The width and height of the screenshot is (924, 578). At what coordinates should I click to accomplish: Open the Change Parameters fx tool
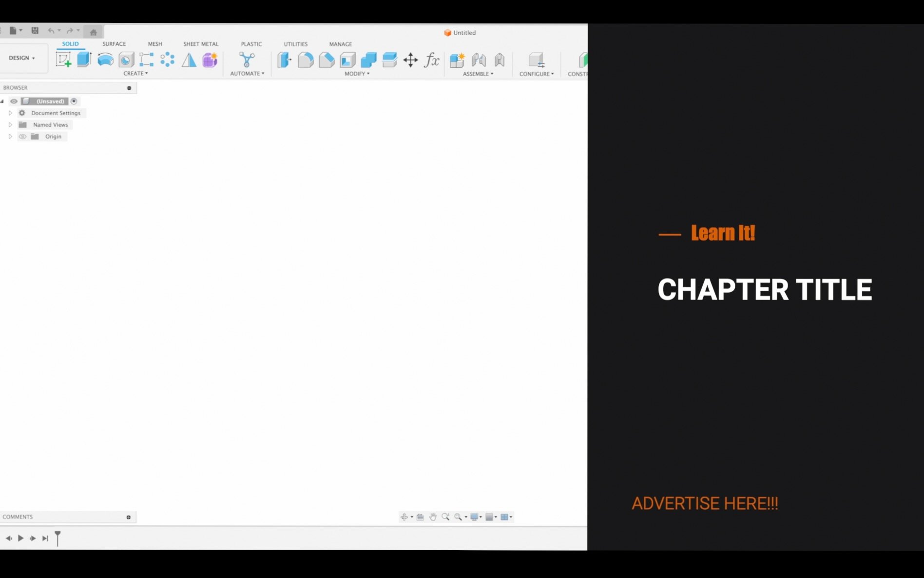431,60
